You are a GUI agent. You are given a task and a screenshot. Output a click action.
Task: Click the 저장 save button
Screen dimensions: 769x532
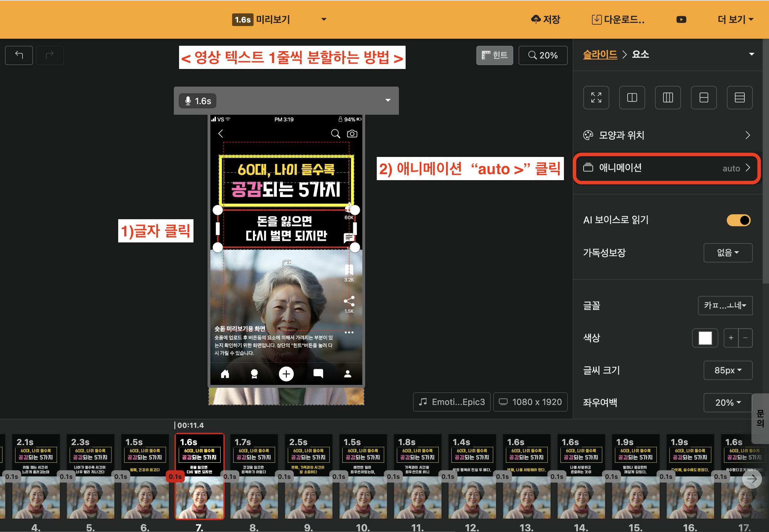(546, 20)
